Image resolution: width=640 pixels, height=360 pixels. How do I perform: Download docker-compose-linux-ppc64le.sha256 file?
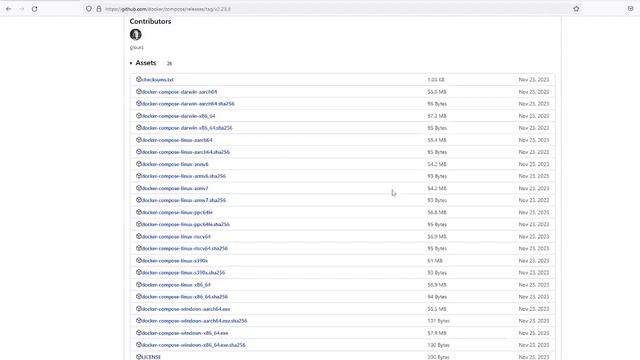pos(186,224)
